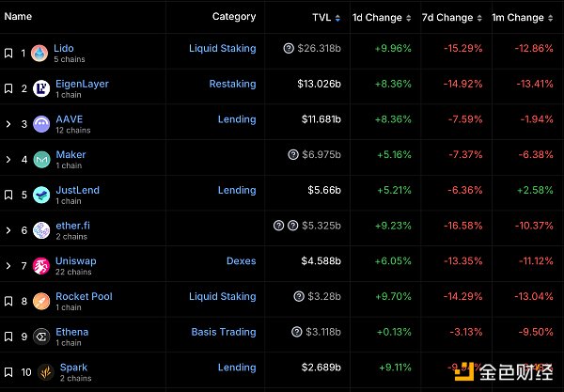
Task: Bookmark the Lido row
Action: (8, 54)
